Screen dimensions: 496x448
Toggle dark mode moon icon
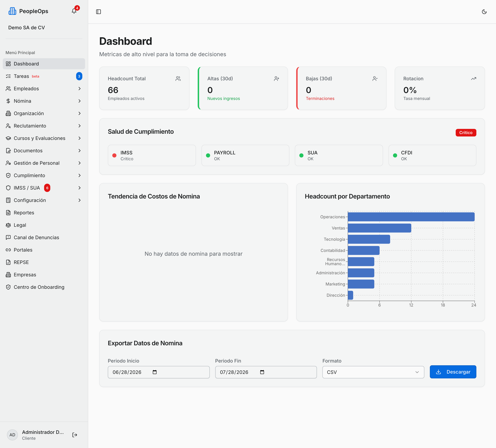pos(484,12)
